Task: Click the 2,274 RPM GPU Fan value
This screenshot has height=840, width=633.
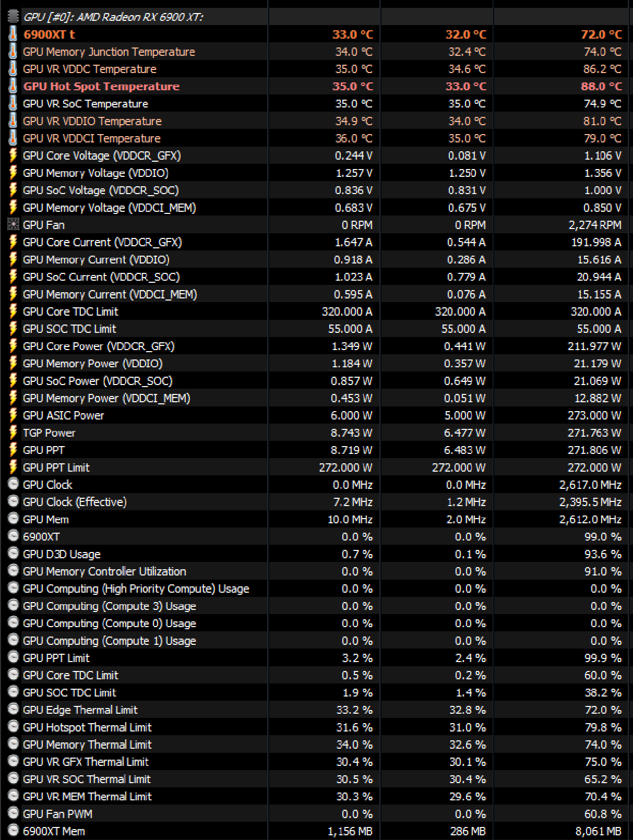Action: click(595, 225)
